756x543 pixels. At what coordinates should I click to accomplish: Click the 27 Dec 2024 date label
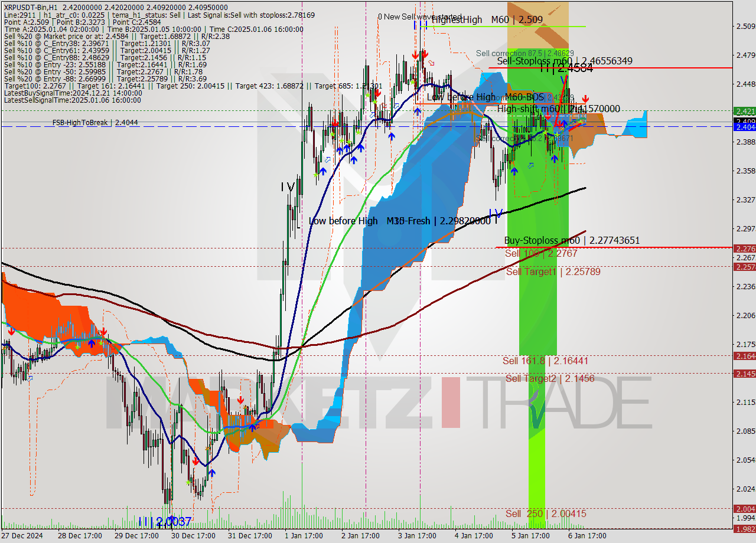pyautogui.click(x=21, y=537)
